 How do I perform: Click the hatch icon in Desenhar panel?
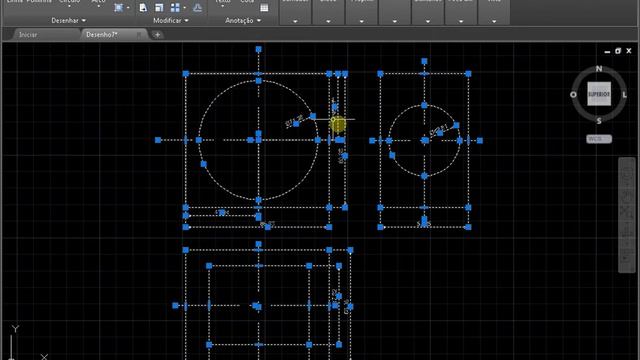pos(119,7)
